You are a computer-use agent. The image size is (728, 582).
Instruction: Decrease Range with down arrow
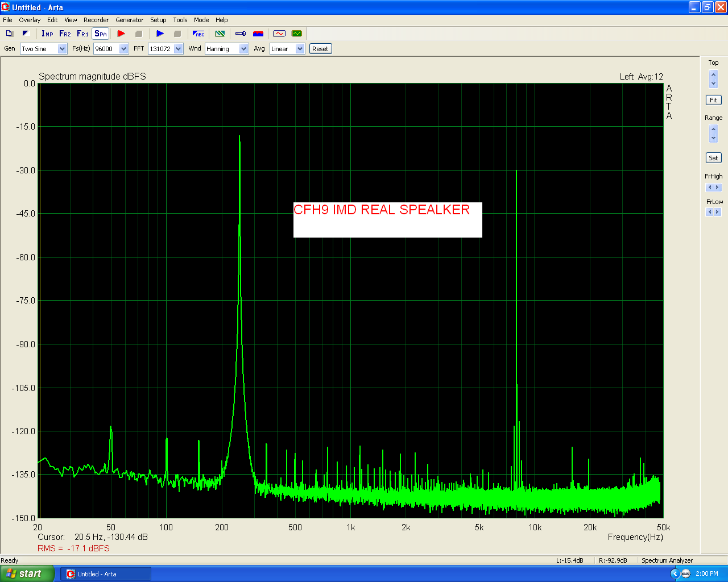pyautogui.click(x=714, y=138)
